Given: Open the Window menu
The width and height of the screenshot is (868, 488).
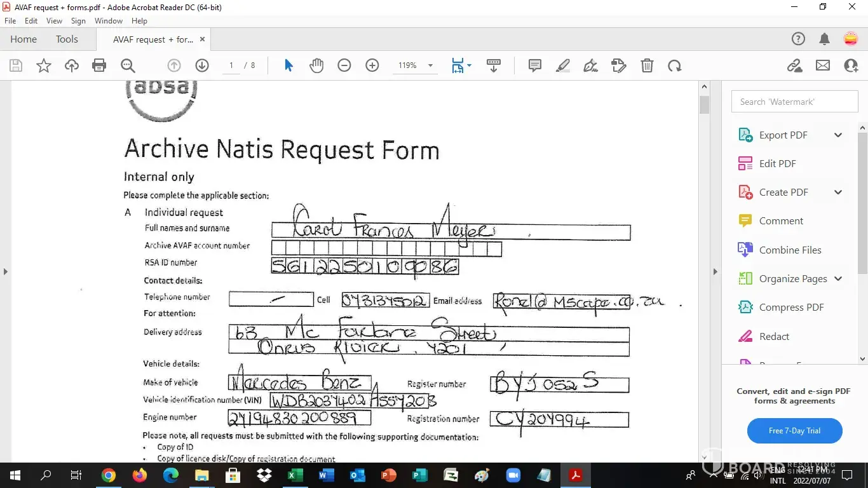Looking at the screenshot, I should click(109, 21).
